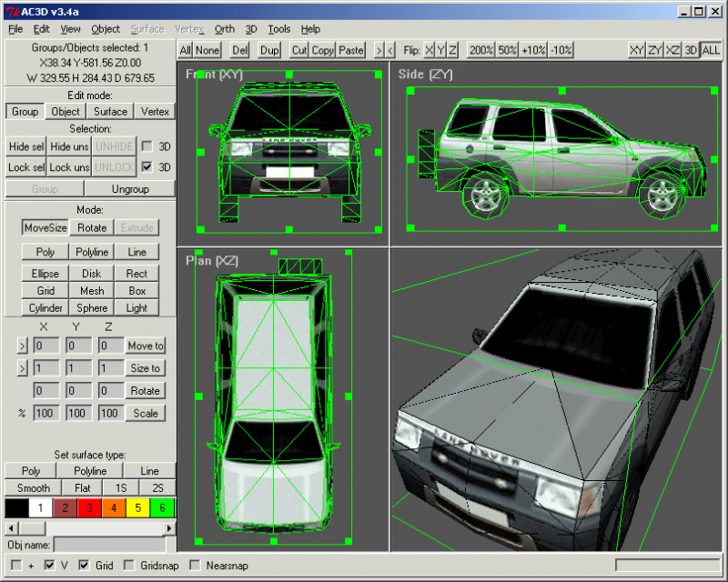Switch to the XY view layout button

tap(637, 50)
